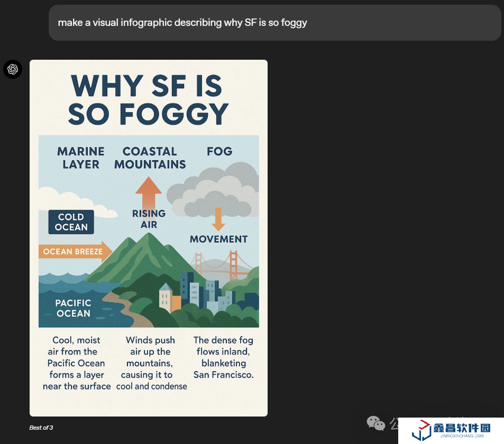This screenshot has width=504, height=444.
Task: Click the caption about winds pushing air
Action: pyautogui.click(x=151, y=363)
